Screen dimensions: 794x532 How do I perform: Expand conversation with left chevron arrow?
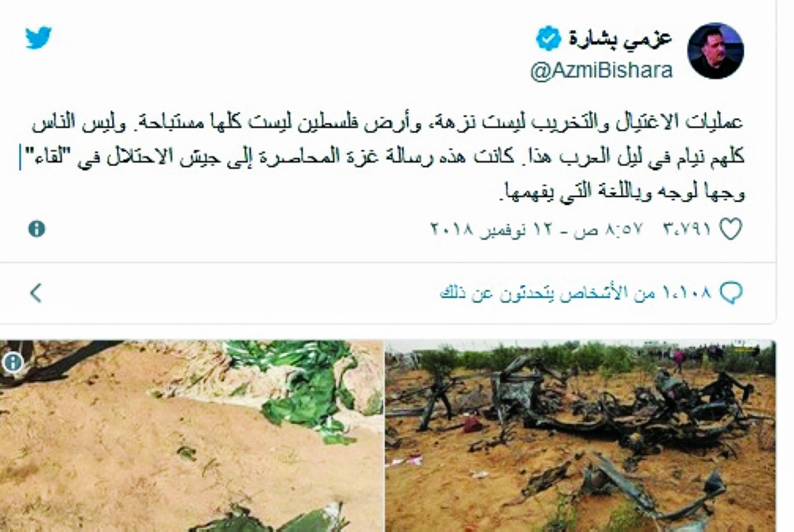36,292
